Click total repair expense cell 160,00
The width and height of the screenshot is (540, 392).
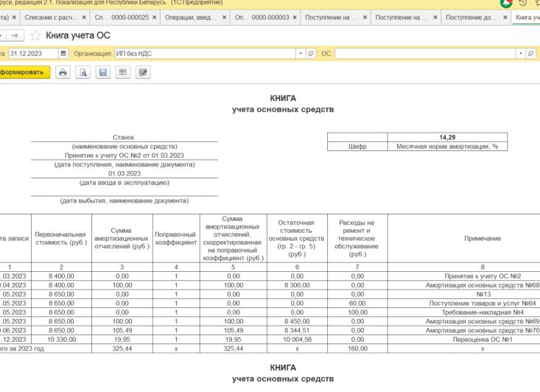(x=357, y=349)
